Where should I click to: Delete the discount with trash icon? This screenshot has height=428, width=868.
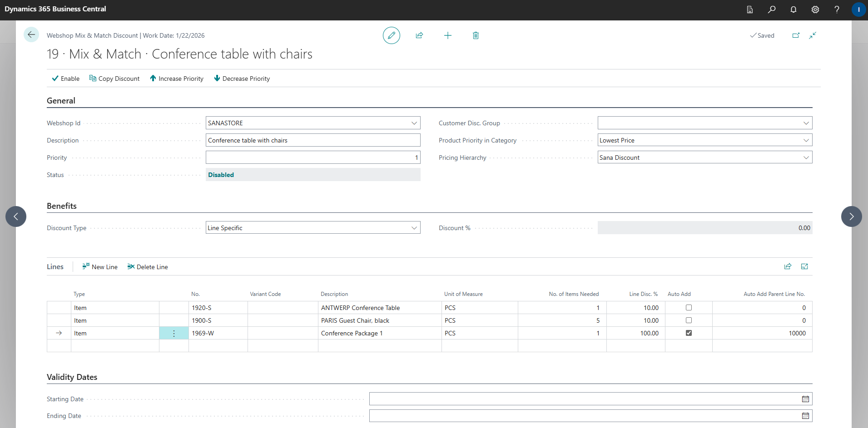pyautogui.click(x=476, y=35)
